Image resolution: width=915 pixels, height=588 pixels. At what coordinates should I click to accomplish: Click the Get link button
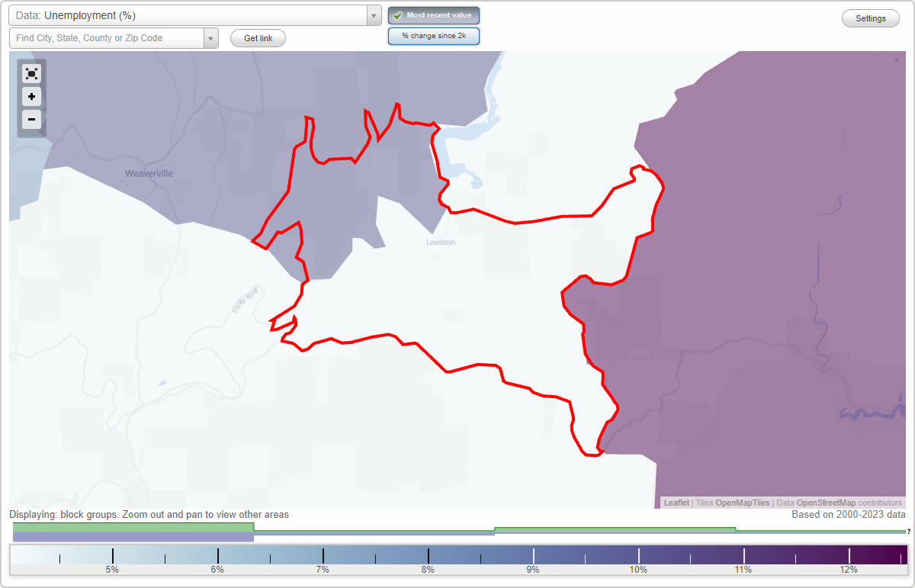click(x=258, y=38)
